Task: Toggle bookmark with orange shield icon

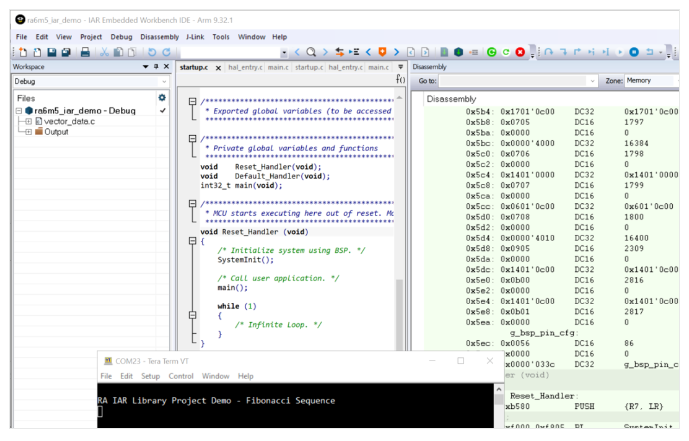Action: (382, 52)
